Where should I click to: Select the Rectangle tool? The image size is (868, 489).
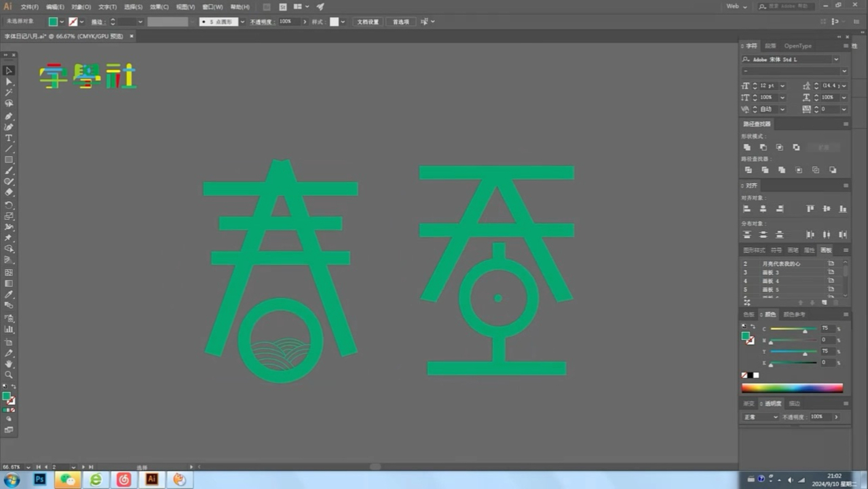(x=9, y=160)
